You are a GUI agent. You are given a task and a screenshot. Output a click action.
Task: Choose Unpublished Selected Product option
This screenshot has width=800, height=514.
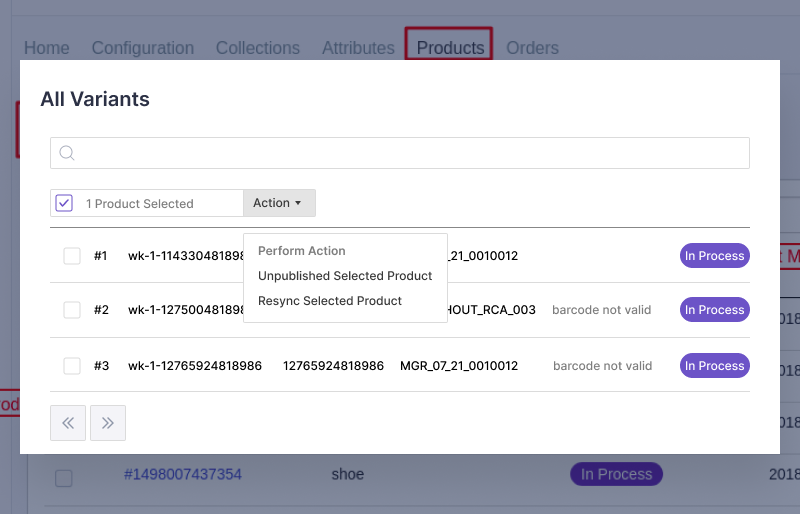pyautogui.click(x=345, y=276)
